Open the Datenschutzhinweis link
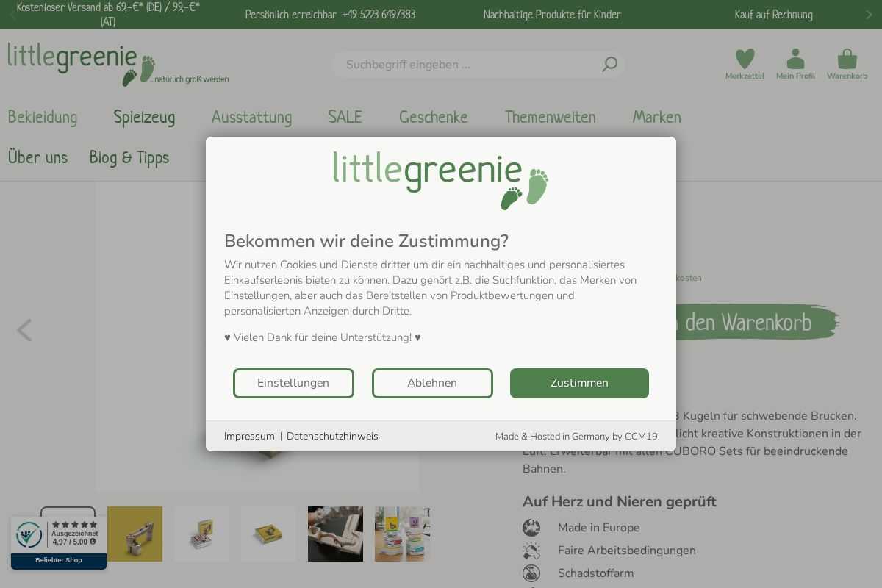Image resolution: width=882 pixels, height=588 pixels. [x=332, y=437]
